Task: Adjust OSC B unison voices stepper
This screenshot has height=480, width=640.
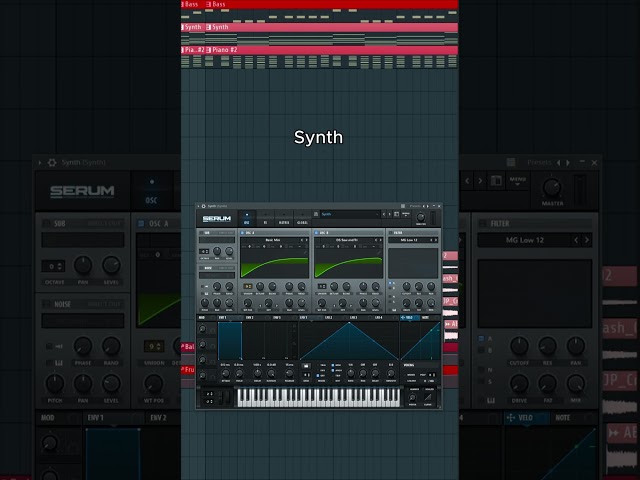Action: [x=322, y=286]
